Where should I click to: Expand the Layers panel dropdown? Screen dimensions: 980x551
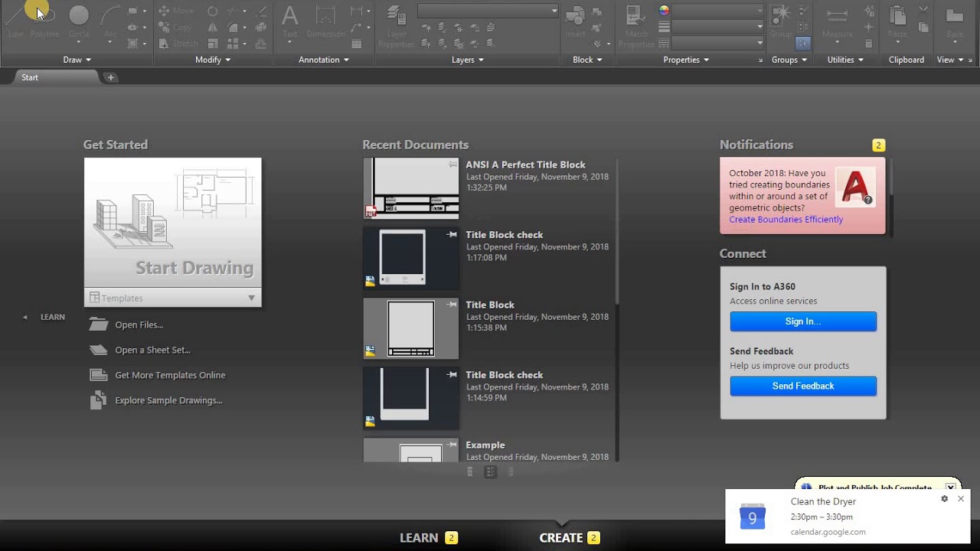(x=468, y=60)
